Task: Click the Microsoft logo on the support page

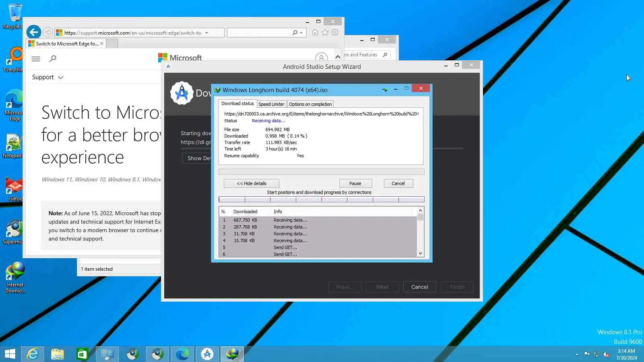Action: pos(180,58)
